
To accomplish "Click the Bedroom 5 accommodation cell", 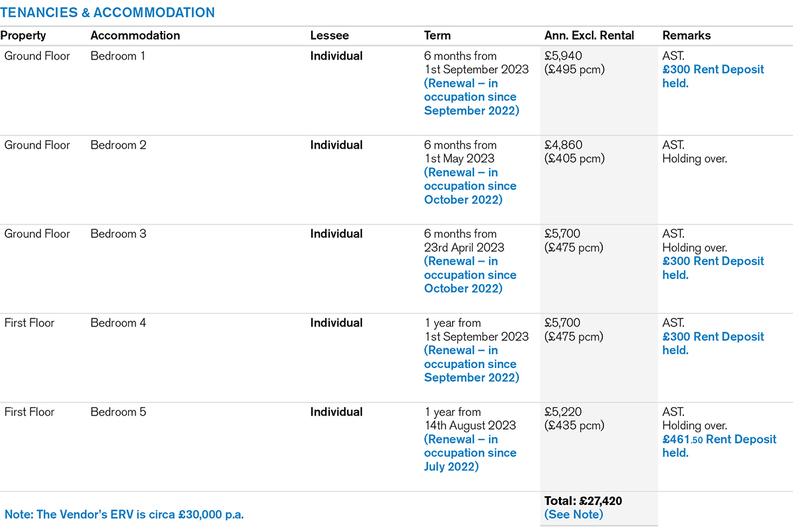I will [118, 412].
